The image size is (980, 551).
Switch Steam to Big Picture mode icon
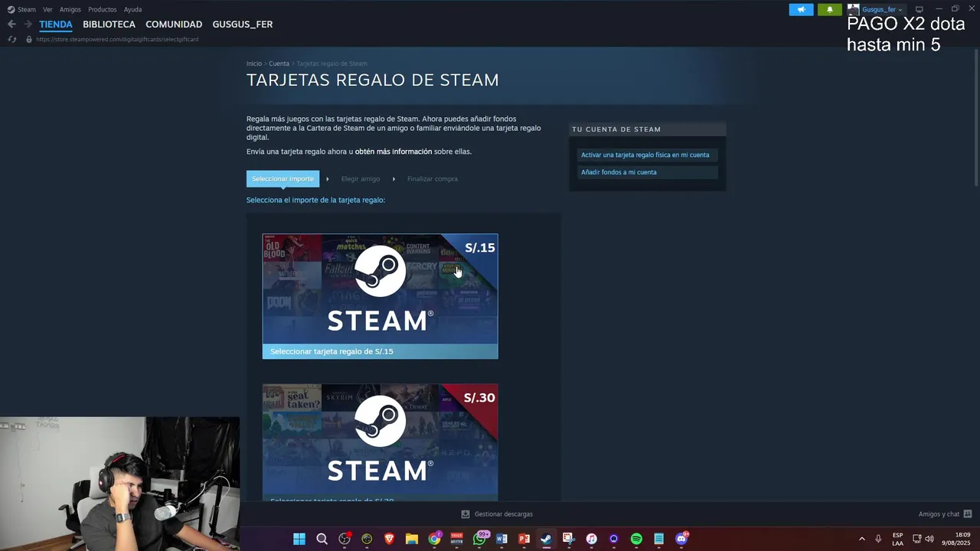tap(920, 9)
